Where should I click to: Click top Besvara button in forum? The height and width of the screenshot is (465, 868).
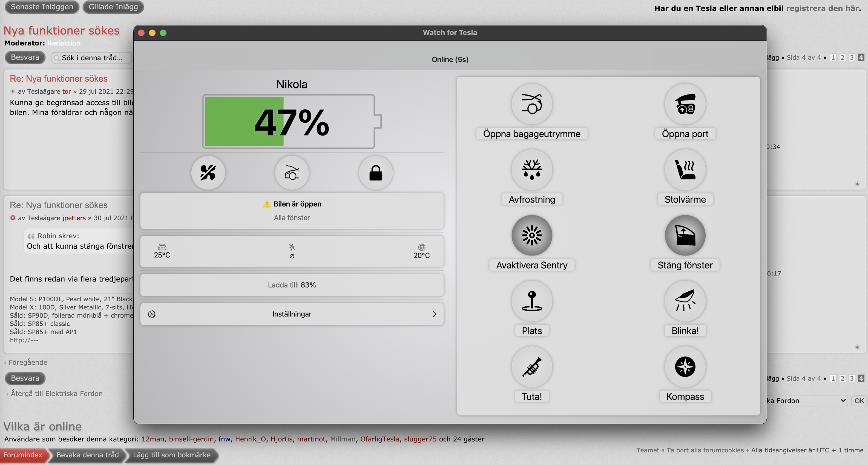click(x=25, y=57)
